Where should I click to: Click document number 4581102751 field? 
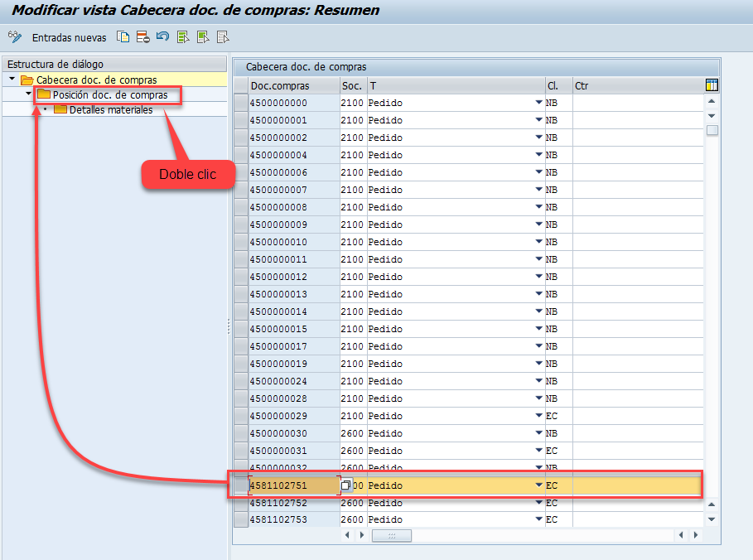point(294,485)
